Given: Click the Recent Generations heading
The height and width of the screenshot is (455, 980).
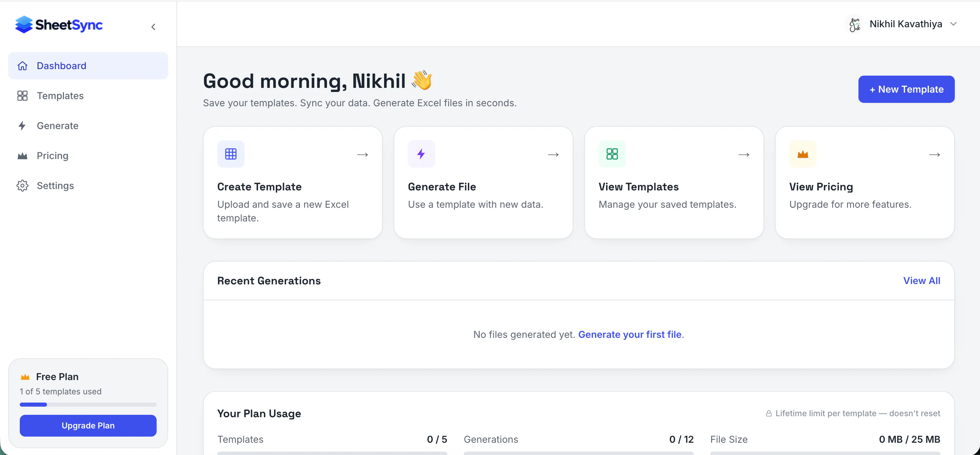Looking at the screenshot, I should coord(269,281).
